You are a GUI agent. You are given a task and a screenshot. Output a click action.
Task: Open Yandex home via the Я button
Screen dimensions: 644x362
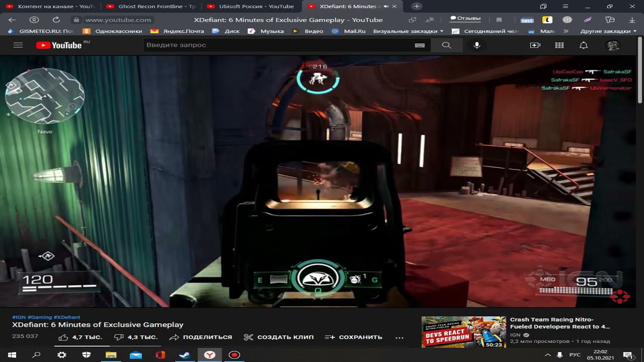tap(34, 20)
